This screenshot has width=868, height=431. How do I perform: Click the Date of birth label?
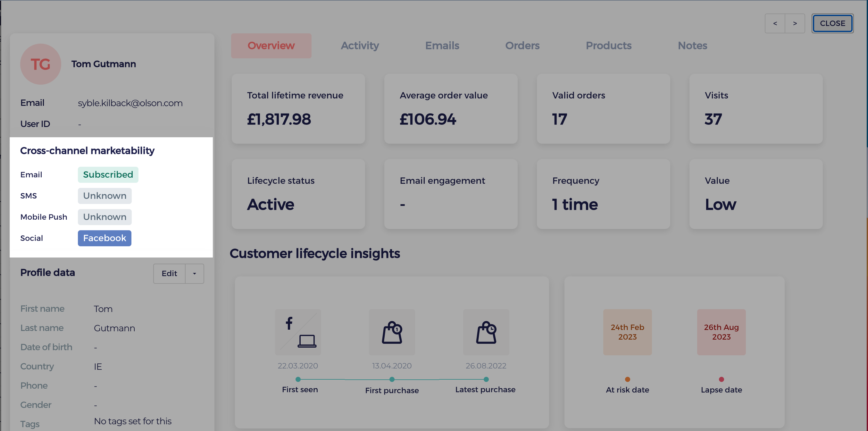pyautogui.click(x=46, y=347)
